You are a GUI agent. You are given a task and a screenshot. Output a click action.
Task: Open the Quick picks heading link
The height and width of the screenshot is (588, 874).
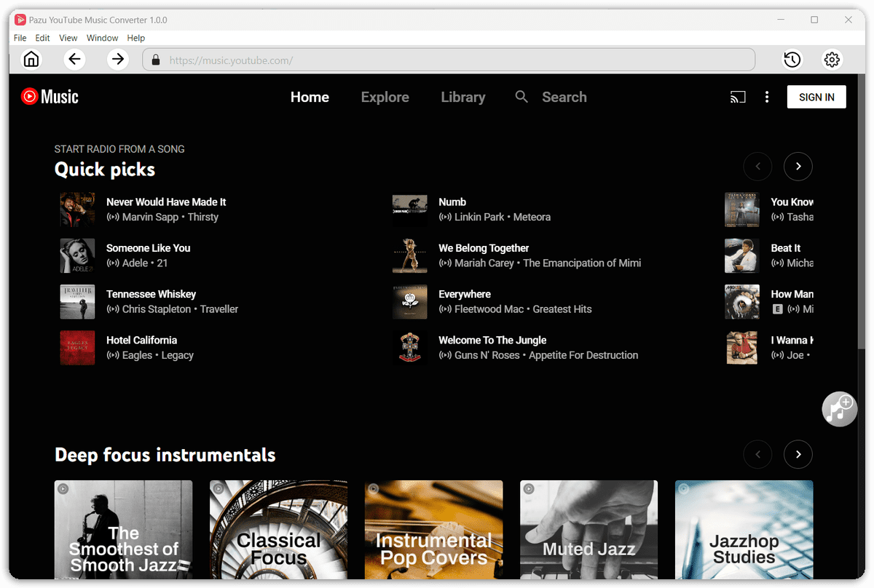tap(105, 170)
